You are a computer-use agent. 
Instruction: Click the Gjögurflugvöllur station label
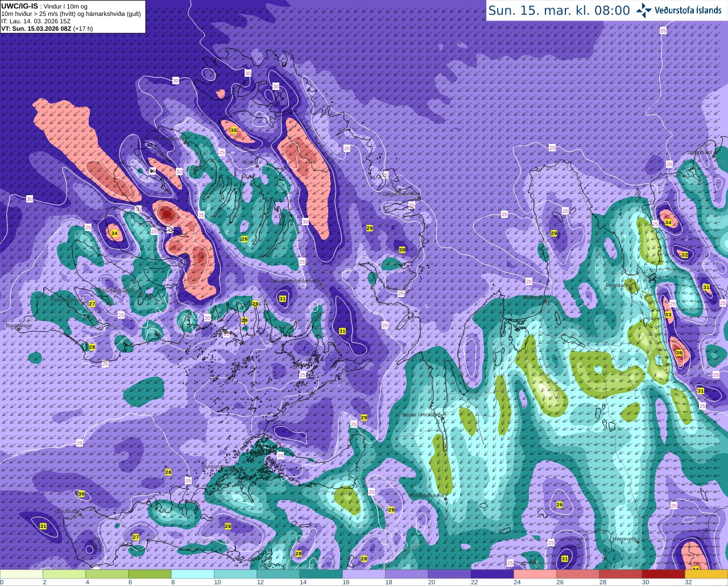click(401, 194)
